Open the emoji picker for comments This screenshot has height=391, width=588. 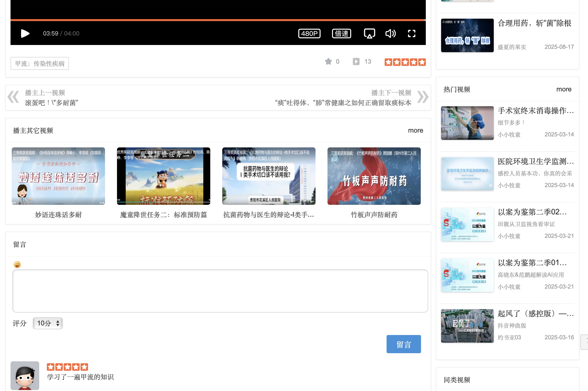17,265
